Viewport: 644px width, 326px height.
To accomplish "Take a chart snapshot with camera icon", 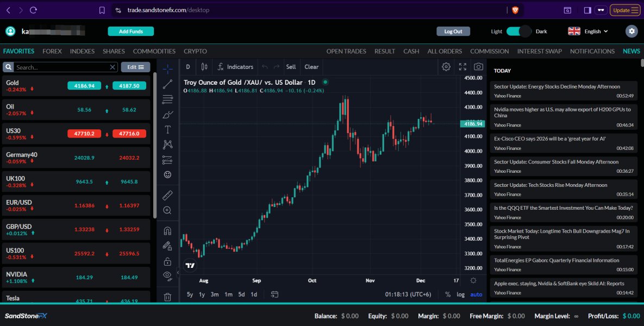I will pyautogui.click(x=478, y=67).
